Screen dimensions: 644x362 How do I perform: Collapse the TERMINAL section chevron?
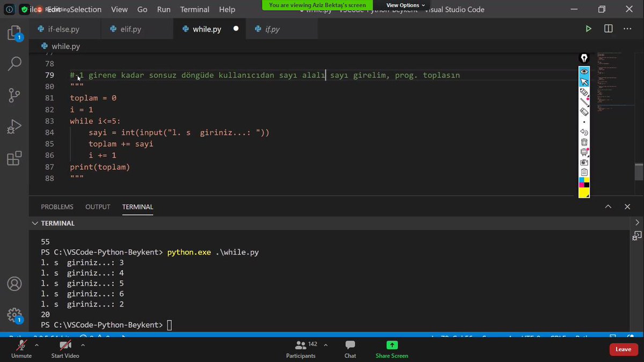coord(35,223)
